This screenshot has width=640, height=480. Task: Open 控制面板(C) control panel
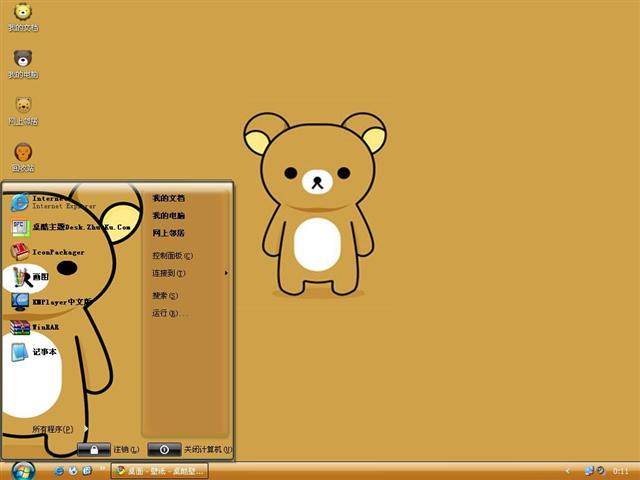coord(172,256)
